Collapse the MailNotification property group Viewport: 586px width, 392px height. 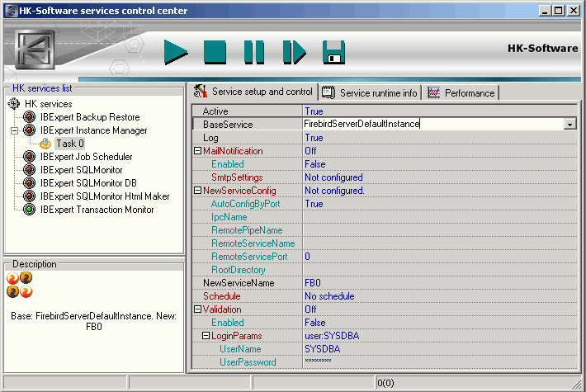(198, 150)
